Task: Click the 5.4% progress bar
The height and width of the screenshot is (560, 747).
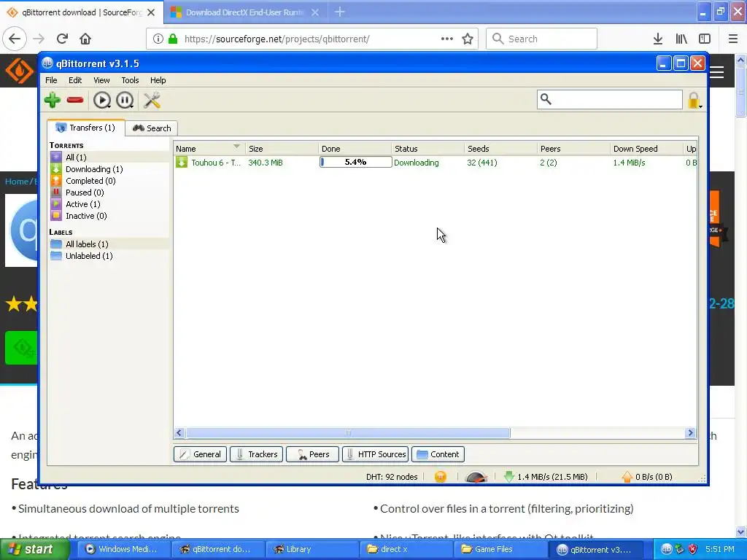Action: pyautogui.click(x=355, y=163)
